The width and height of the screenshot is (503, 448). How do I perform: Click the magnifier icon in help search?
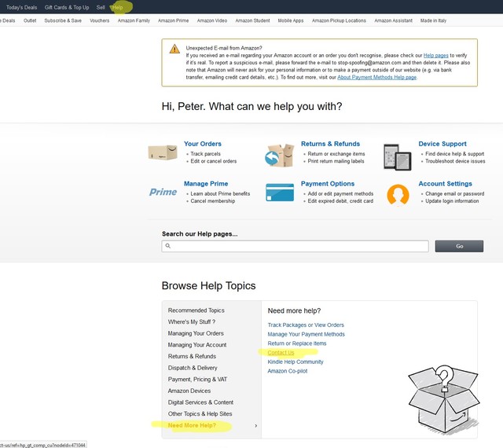pos(167,246)
